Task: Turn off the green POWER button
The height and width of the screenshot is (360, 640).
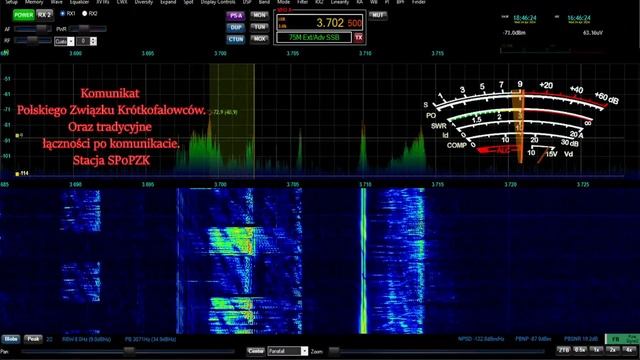Action: tap(23, 15)
